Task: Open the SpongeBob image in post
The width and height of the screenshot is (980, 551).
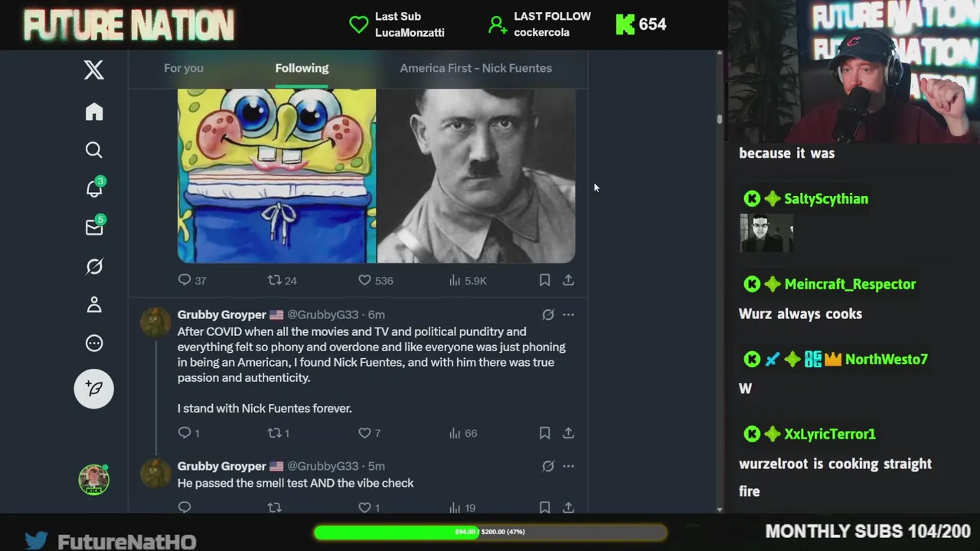Action: click(276, 175)
